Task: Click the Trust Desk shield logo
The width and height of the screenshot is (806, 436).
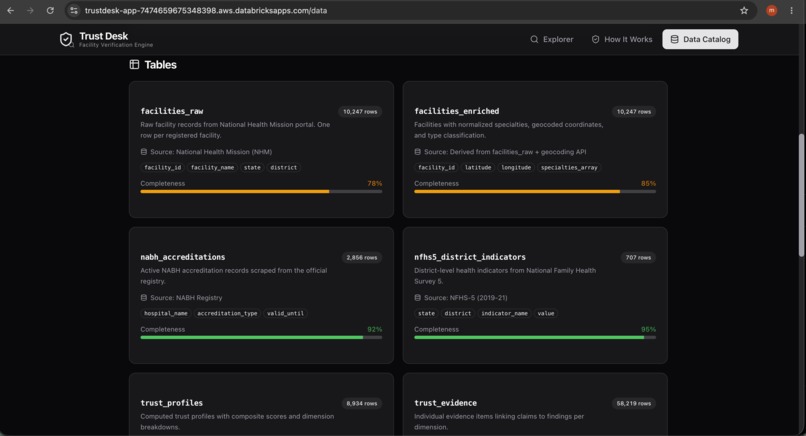Action: pyautogui.click(x=66, y=40)
